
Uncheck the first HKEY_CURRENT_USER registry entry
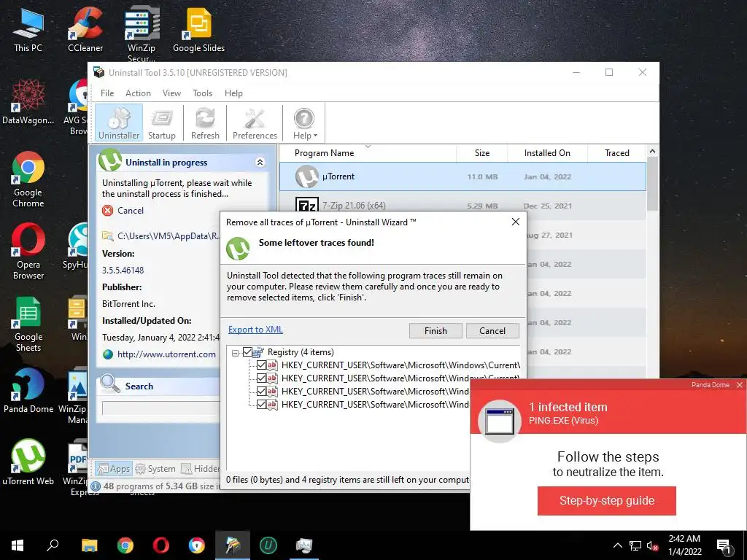[261, 365]
